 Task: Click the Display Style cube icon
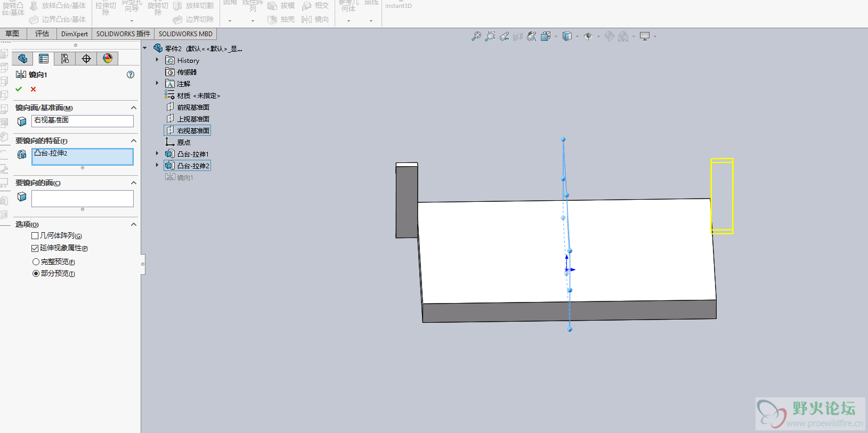point(567,36)
